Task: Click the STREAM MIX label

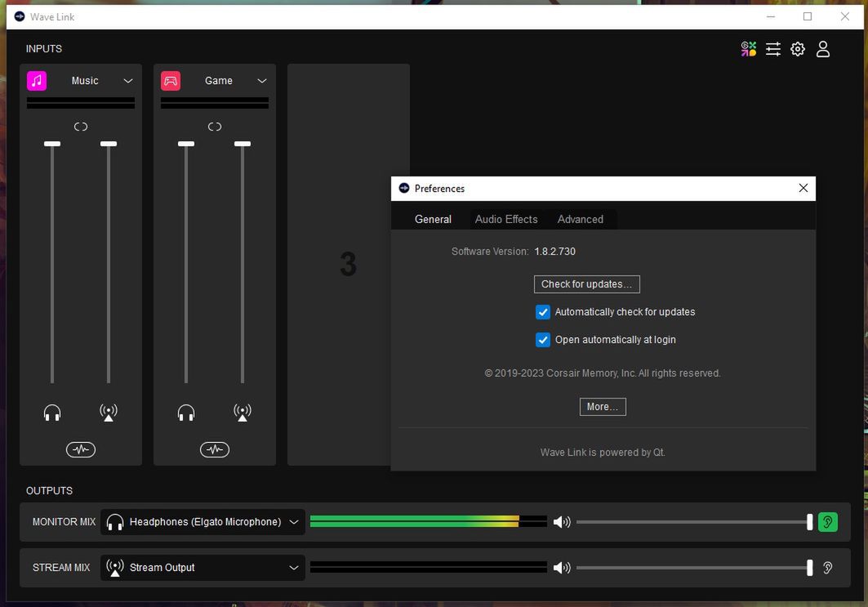Action: (61, 568)
